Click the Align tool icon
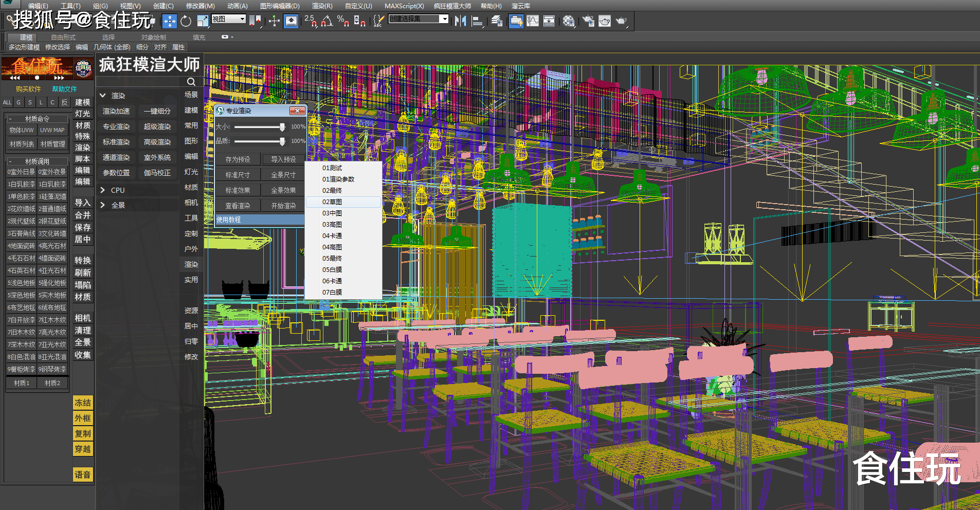The height and width of the screenshot is (510, 980). [477, 21]
